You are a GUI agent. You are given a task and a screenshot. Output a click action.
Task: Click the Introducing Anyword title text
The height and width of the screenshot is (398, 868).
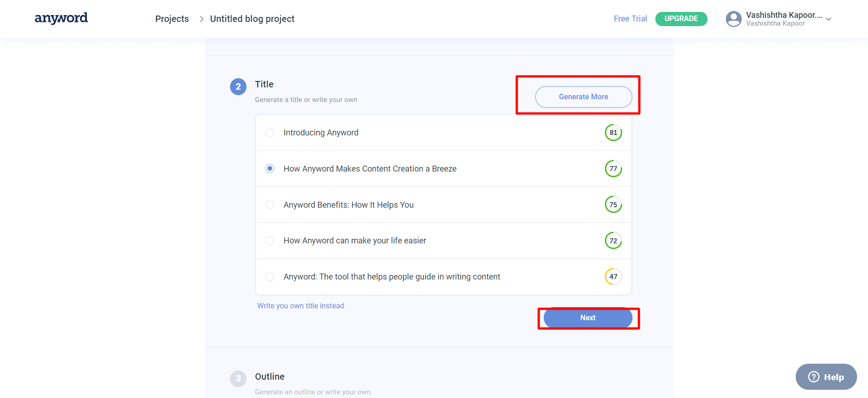(321, 133)
